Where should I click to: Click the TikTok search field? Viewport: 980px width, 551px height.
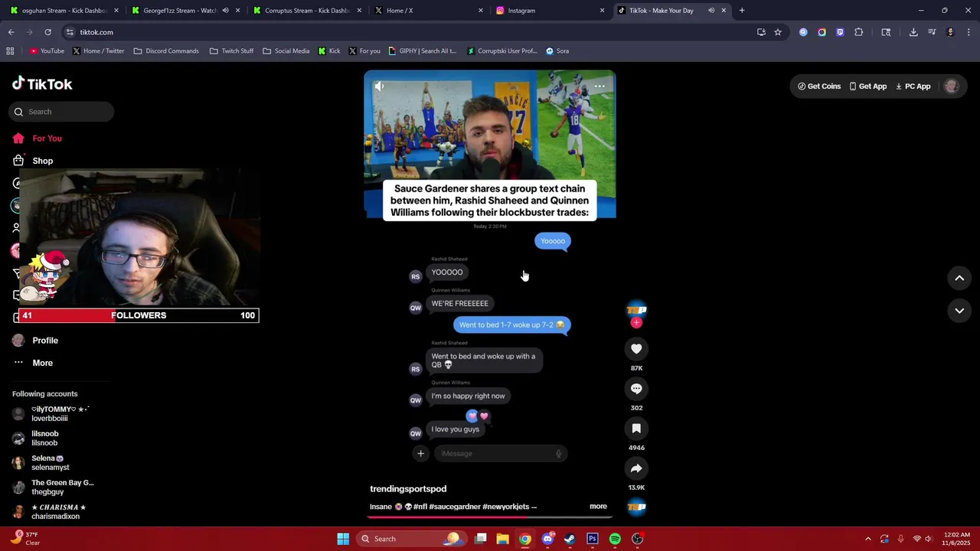tap(61, 112)
